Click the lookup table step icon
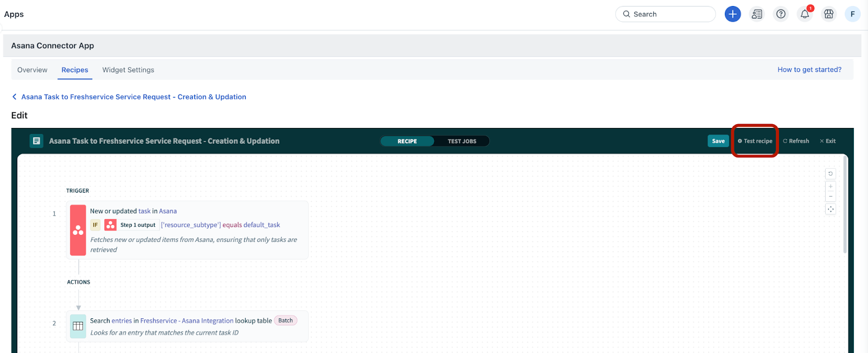868x353 pixels. pyautogui.click(x=78, y=326)
